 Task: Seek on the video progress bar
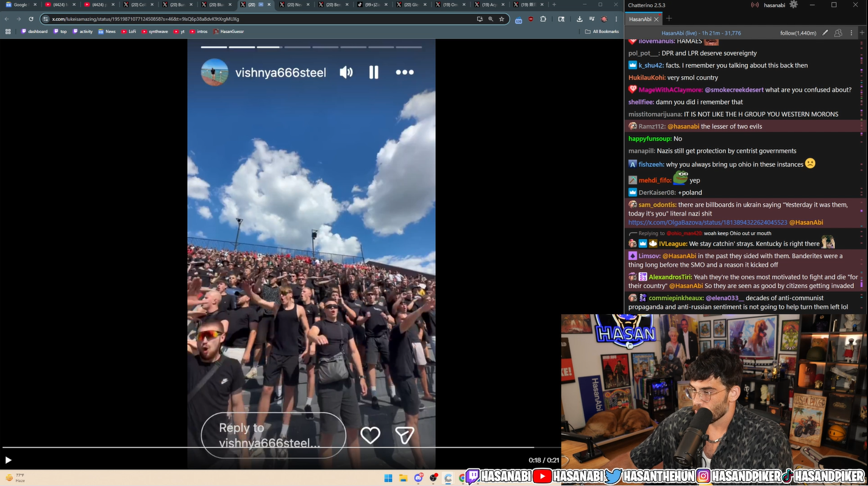[280, 448]
